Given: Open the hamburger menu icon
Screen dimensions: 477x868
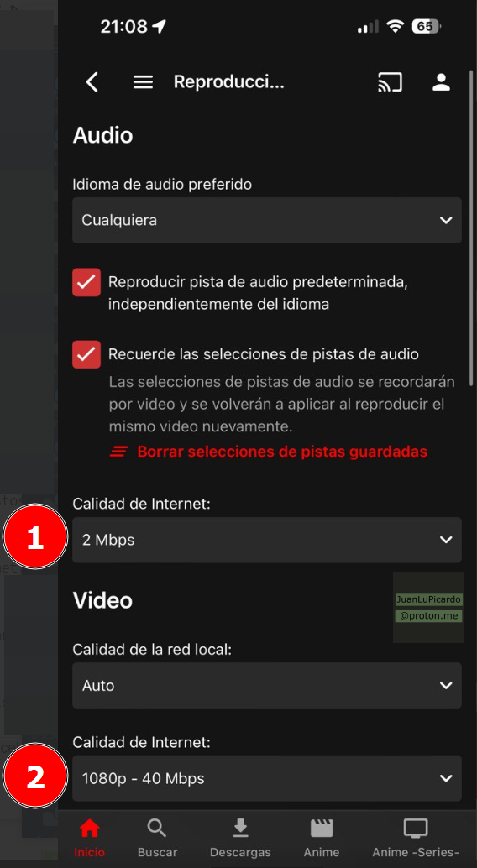Looking at the screenshot, I should click(143, 82).
